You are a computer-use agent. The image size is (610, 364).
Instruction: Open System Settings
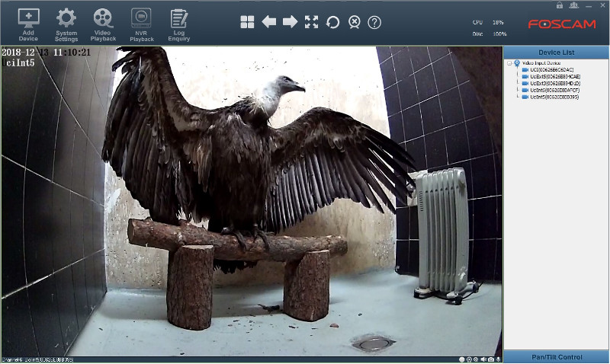pos(66,25)
